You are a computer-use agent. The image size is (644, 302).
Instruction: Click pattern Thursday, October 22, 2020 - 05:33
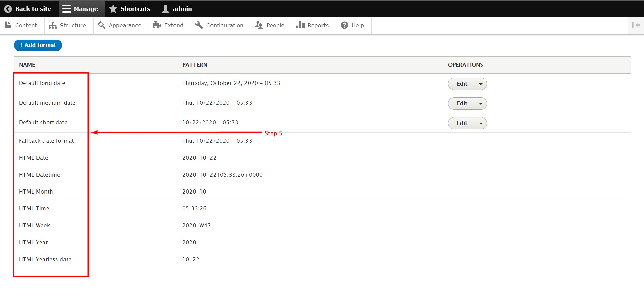231,83
